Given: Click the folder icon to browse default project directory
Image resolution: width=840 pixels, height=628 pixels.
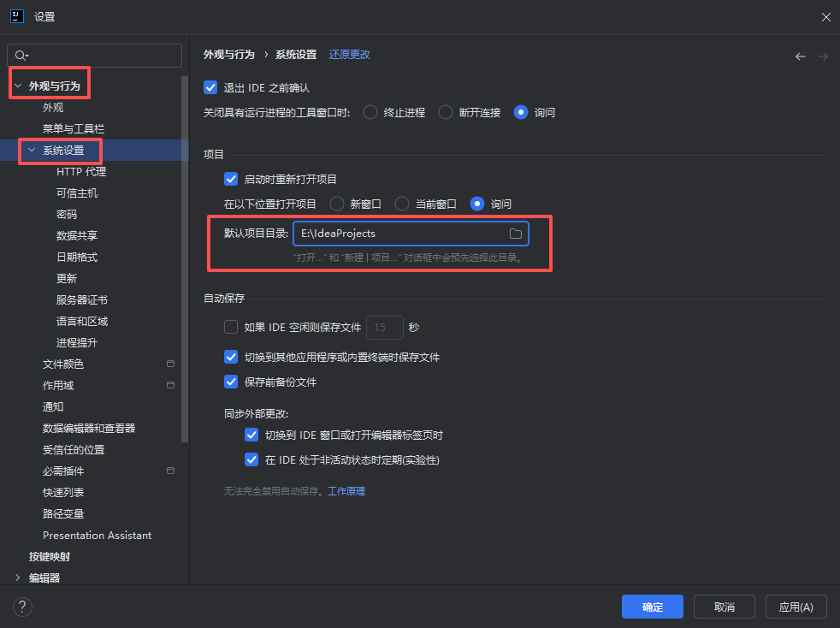Looking at the screenshot, I should [x=516, y=233].
